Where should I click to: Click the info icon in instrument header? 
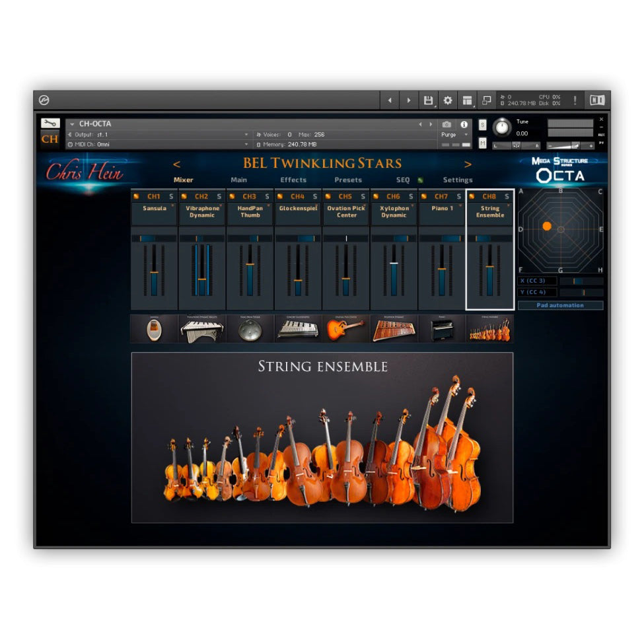464,124
